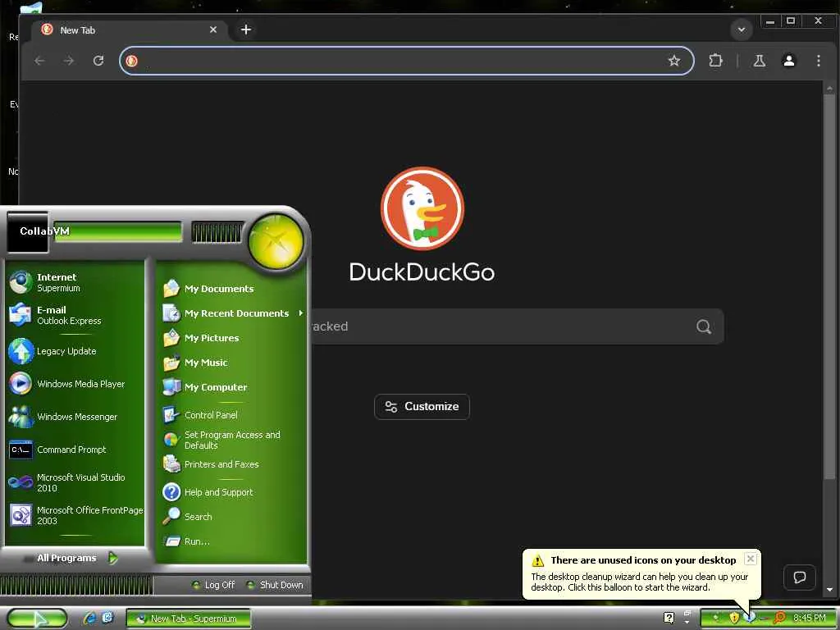Click the DuckDuckGo duck logo
The height and width of the screenshot is (630, 840).
click(x=422, y=208)
